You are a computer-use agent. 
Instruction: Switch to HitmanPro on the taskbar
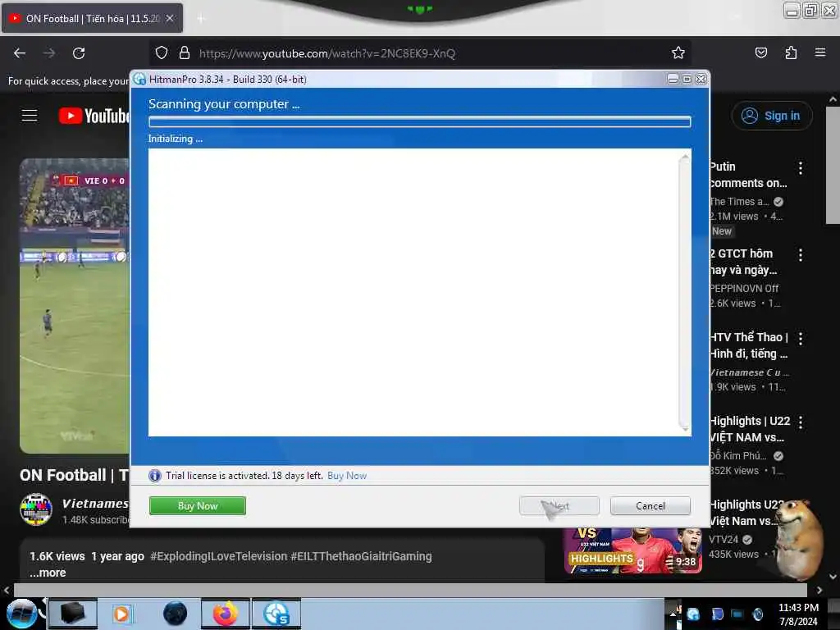pos(276,614)
